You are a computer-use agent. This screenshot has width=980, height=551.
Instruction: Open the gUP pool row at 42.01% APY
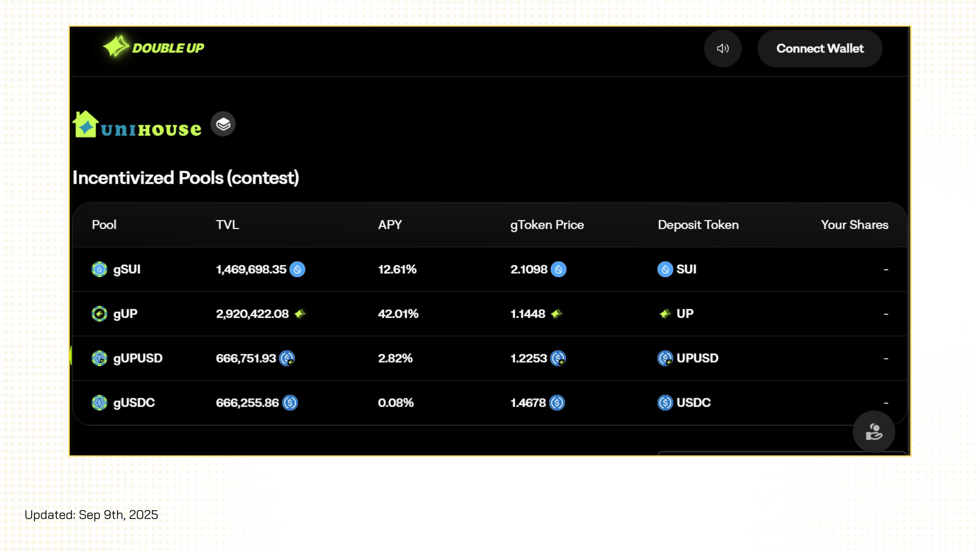[x=490, y=314]
